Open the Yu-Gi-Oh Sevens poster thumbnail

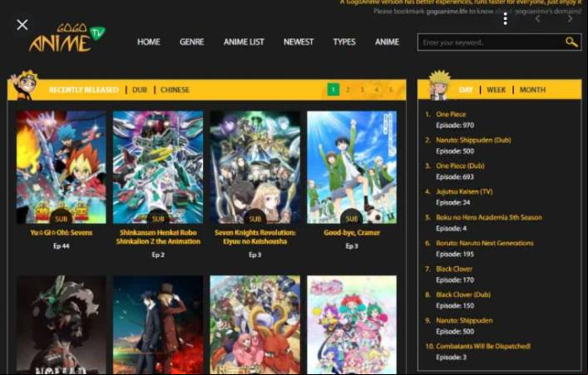61,167
